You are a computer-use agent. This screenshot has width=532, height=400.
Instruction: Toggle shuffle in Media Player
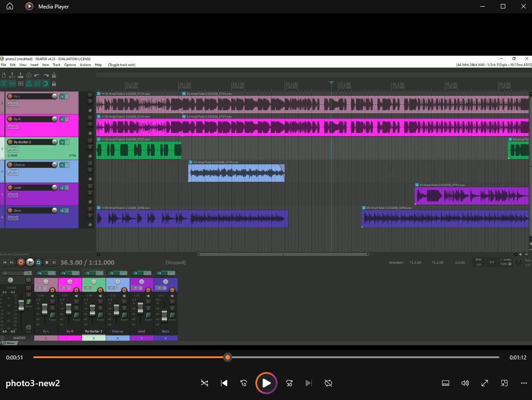[x=204, y=383]
